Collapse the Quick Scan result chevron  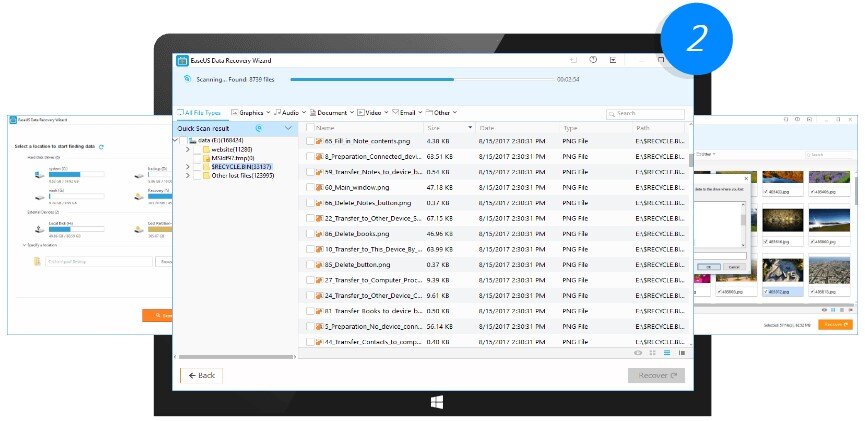click(x=288, y=129)
